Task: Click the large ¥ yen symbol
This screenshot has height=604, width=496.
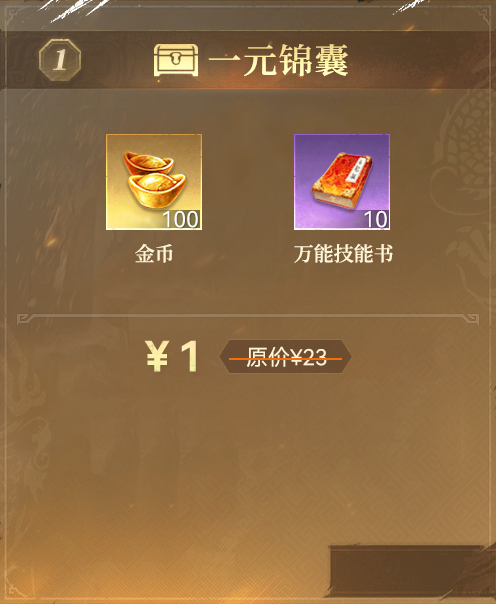Action: [157, 356]
